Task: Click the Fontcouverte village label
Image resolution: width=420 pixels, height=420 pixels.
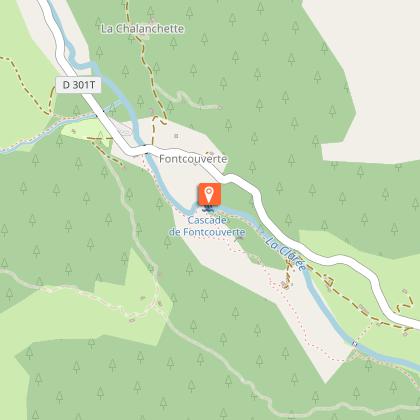Action: pyautogui.click(x=193, y=159)
